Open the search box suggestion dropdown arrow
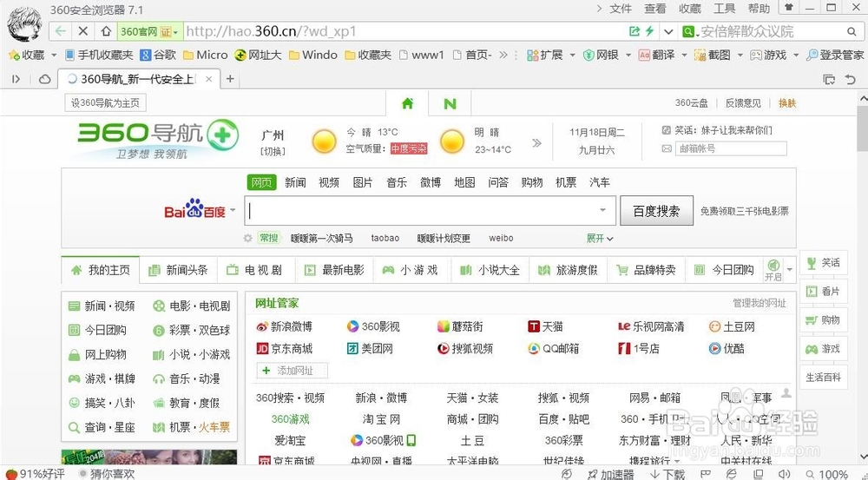The height and width of the screenshot is (480, 868). point(603,210)
